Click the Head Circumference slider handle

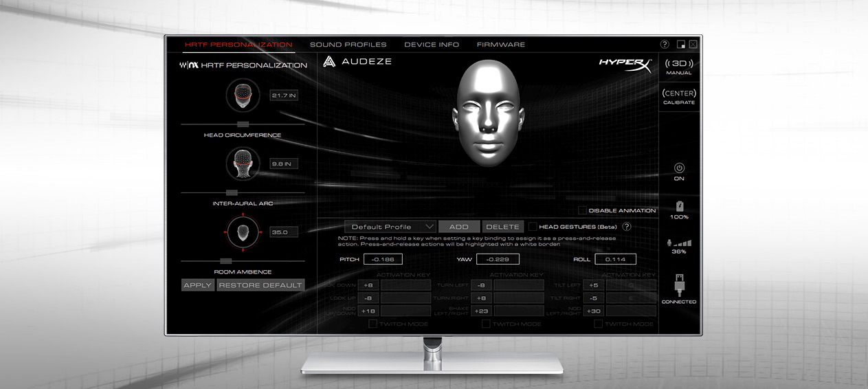243,124
